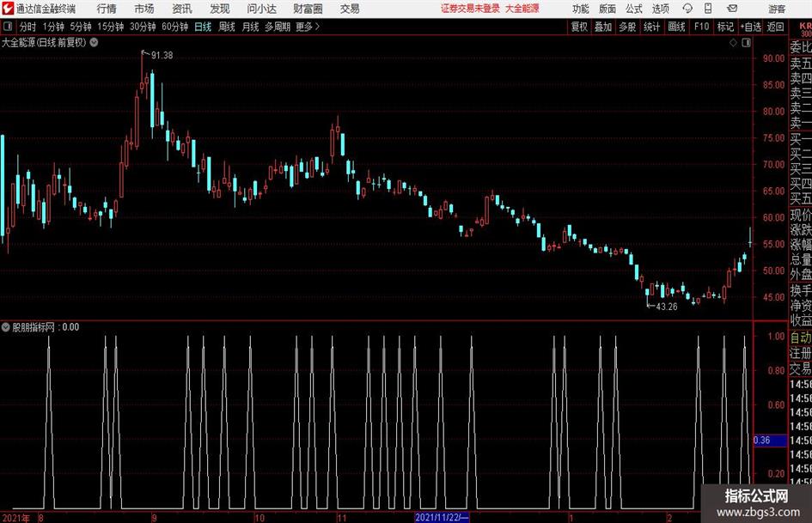
Task: Click the 自动 button in right panel
Action: (x=801, y=338)
